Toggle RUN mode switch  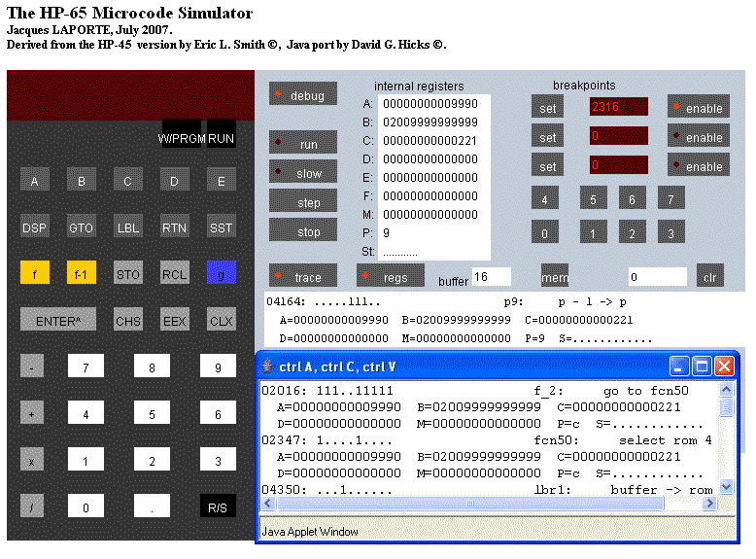222,133
